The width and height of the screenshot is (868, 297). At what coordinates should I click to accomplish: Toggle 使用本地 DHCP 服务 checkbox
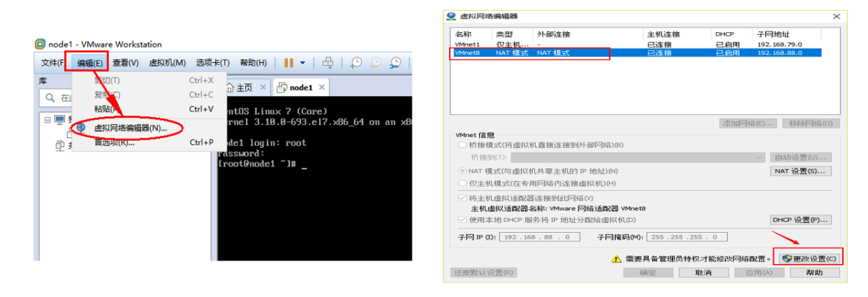pos(463,220)
